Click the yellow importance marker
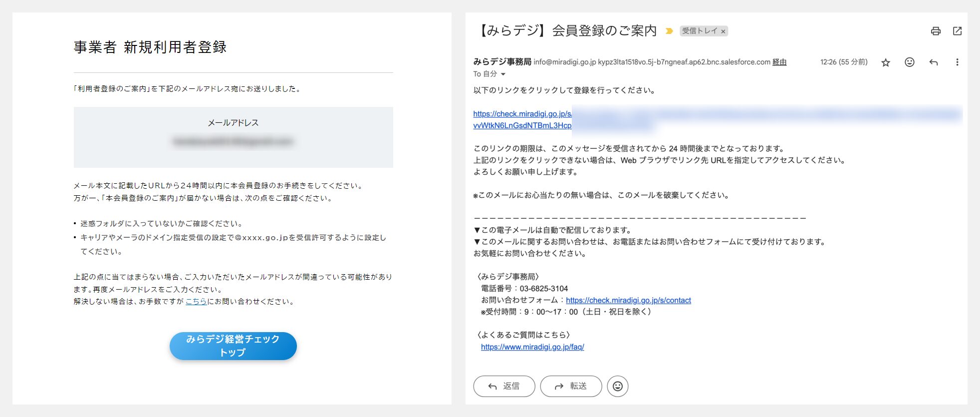 pyautogui.click(x=669, y=31)
